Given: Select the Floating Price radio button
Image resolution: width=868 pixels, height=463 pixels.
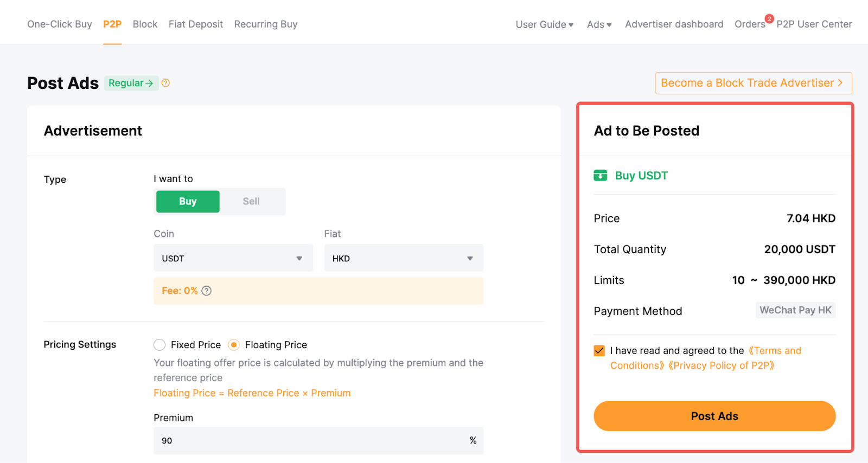Looking at the screenshot, I should [x=234, y=345].
